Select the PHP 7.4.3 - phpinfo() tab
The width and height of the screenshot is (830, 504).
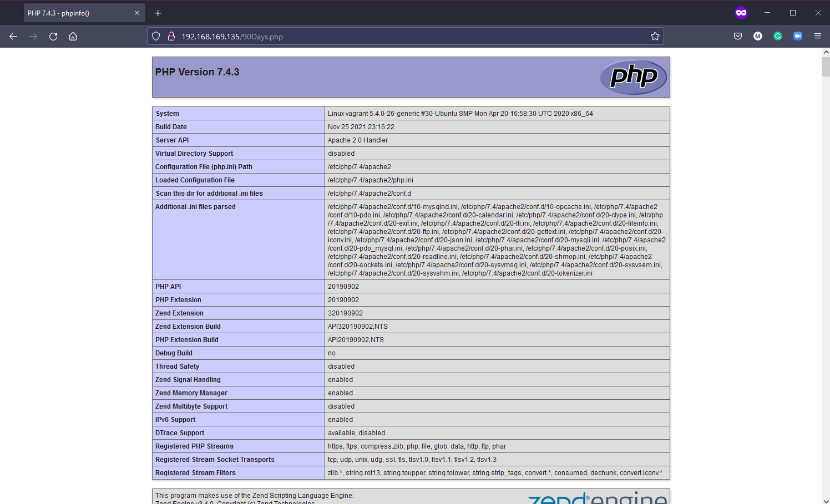point(78,13)
